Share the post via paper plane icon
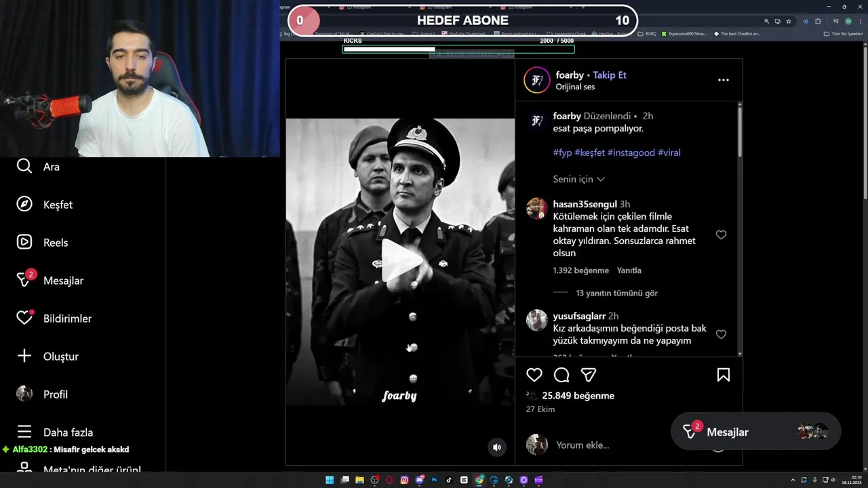868x488 pixels. tap(589, 375)
